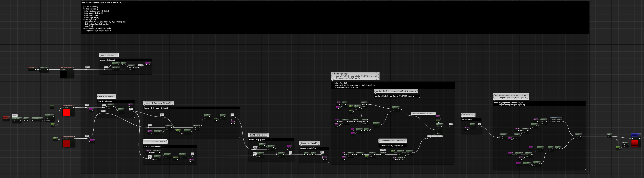Click the return length comment resize handle
The image size is (644, 178).
tap(585, 169)
